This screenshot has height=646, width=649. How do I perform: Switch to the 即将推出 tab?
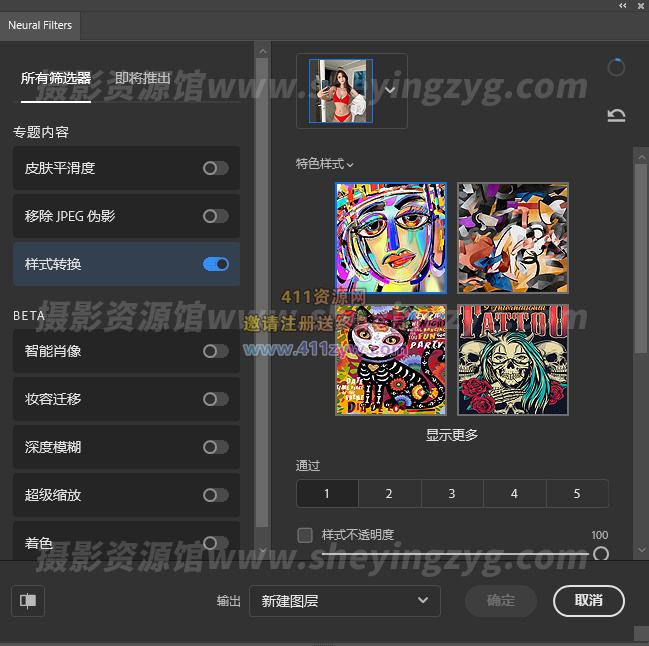(x=143, y=78)
